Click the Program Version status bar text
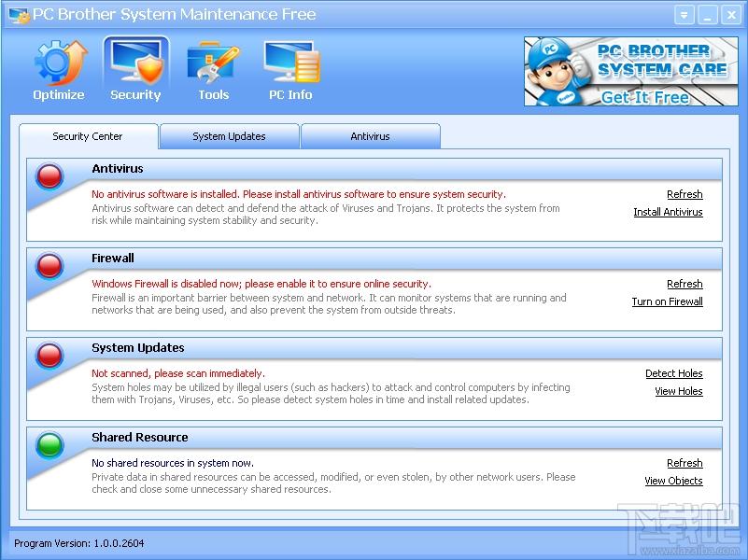 pyautogui.click(x=79, y=543)
